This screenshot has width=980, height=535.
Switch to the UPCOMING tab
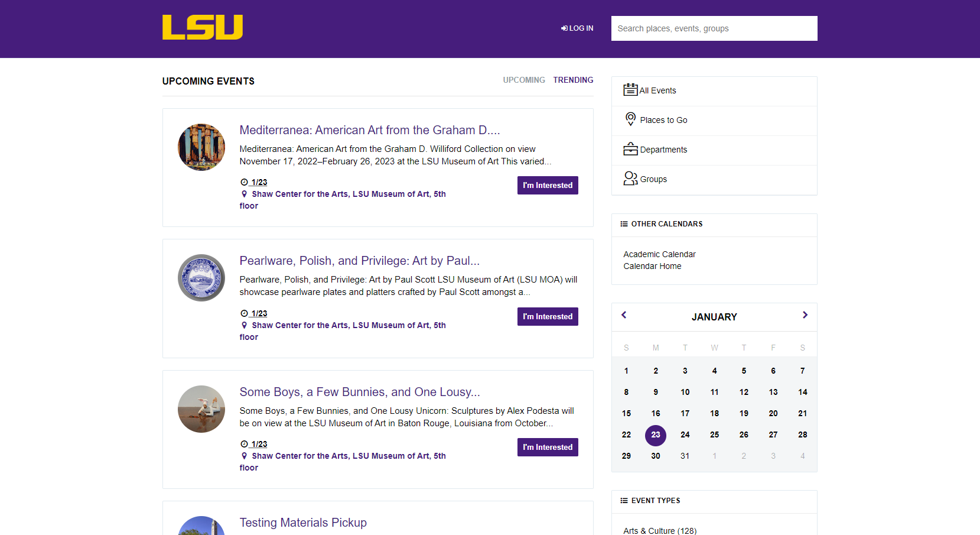click(524, 80)
